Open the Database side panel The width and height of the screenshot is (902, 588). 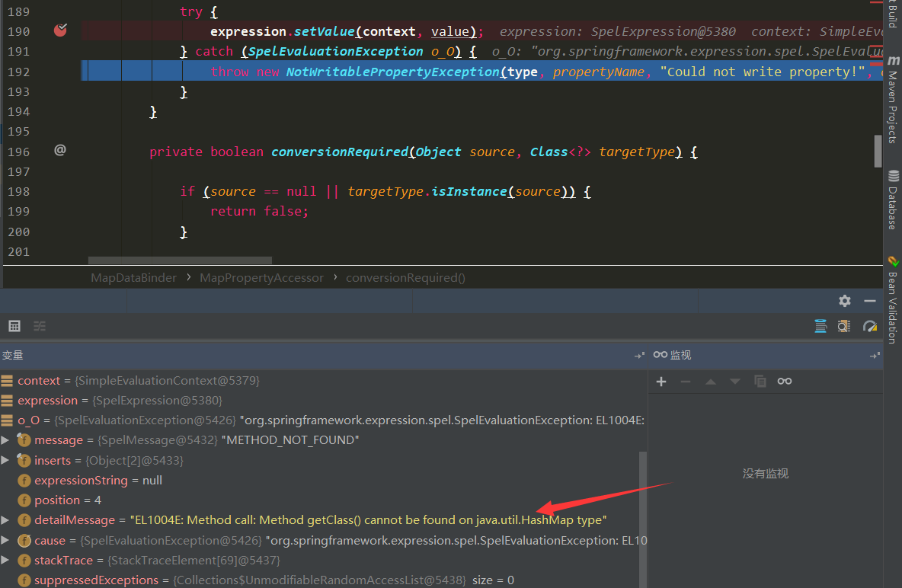coord(893,200)
